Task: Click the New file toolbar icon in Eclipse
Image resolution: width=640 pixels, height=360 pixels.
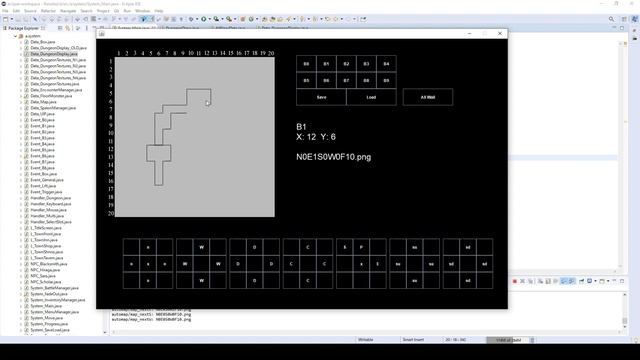Action: point(5,19)
